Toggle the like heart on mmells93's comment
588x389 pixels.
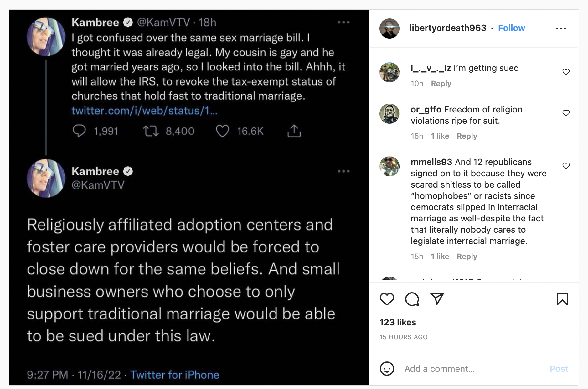tap(566, 165)
